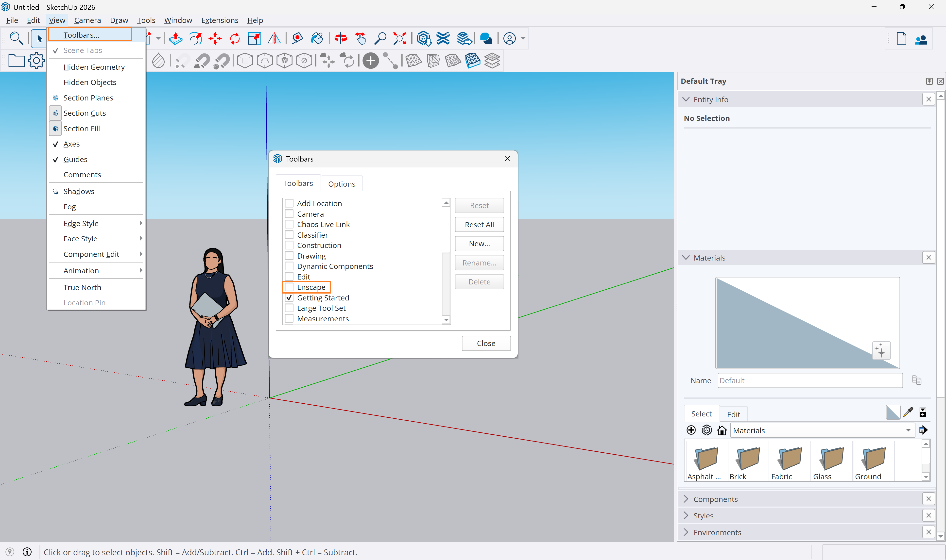The width and height of the screenshot is (946, 560).
Task: Click Shadows in the View menu
Action: pyautogui.click(x=97, y=191)
